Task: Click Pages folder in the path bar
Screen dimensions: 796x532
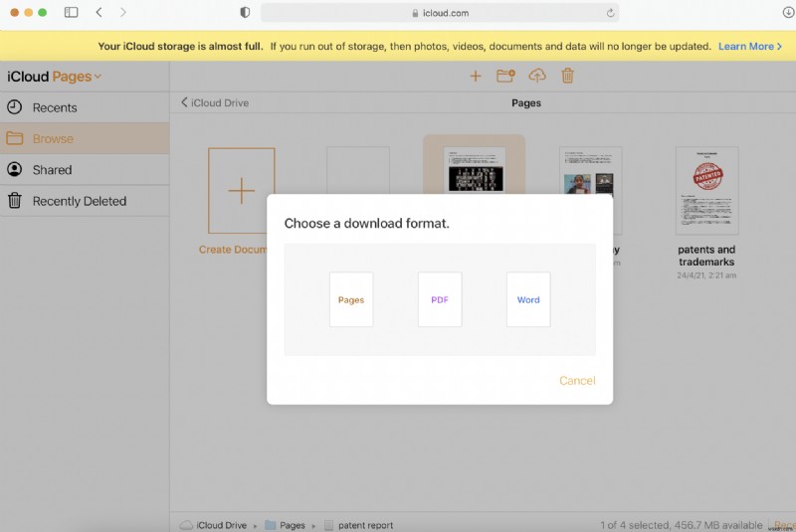Action: [286, 525]
